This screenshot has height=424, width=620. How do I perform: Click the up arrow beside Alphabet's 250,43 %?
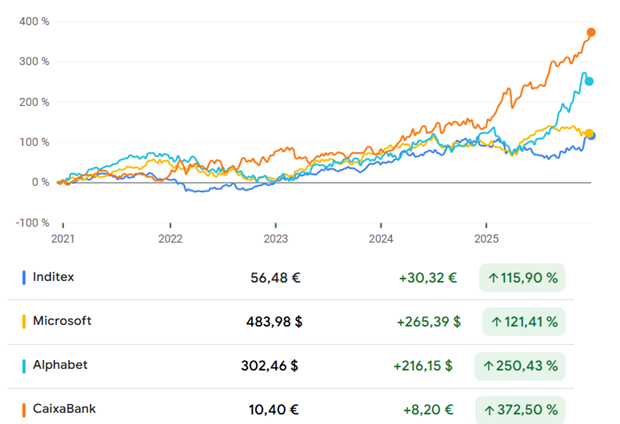click(x=493, y=366)
